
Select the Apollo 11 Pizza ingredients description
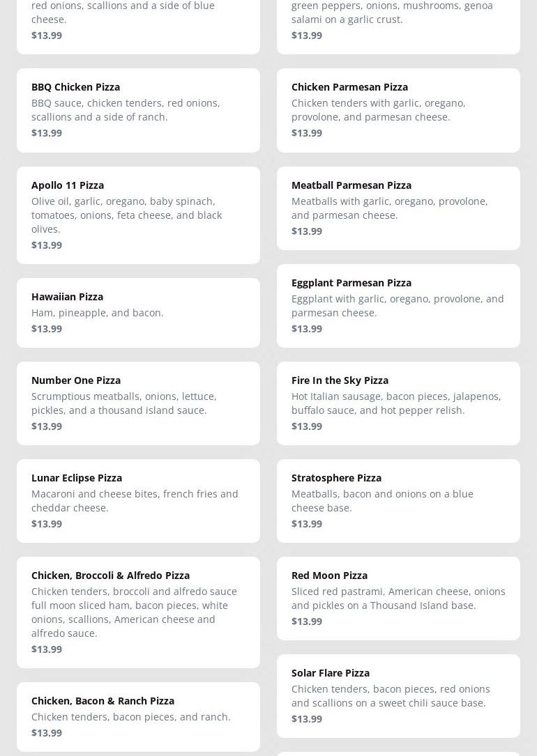(x=126, y=215)
